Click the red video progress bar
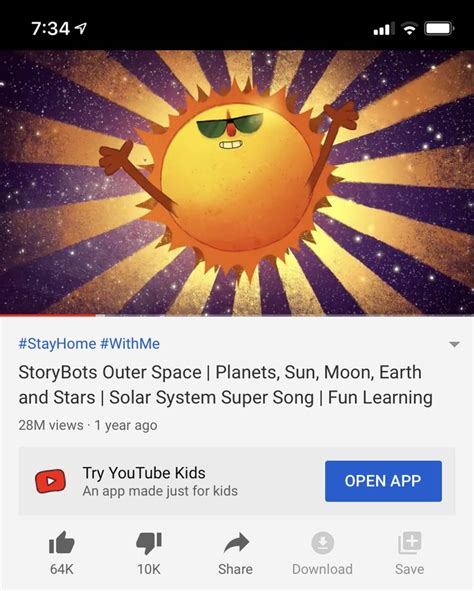 (x=48, y=315)
